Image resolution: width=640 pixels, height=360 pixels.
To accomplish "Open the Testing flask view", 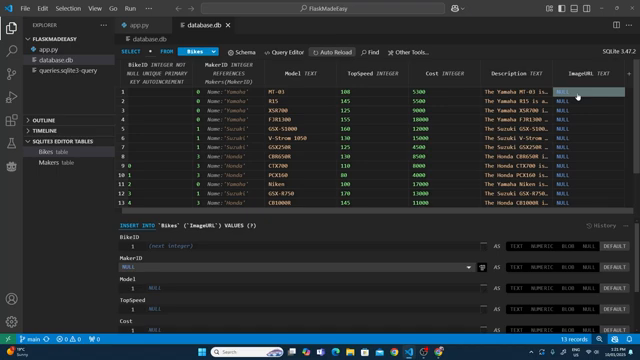I will 11,143.
